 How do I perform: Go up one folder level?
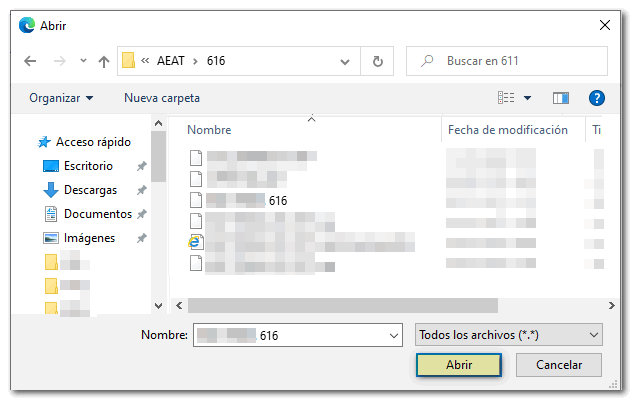tap(104, 61)
